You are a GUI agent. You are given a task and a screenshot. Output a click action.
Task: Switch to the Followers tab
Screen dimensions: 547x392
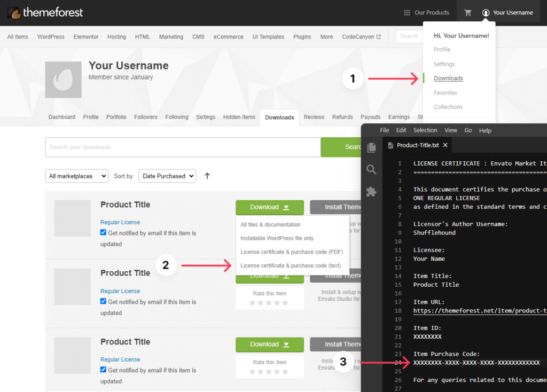tap(146, 117)
